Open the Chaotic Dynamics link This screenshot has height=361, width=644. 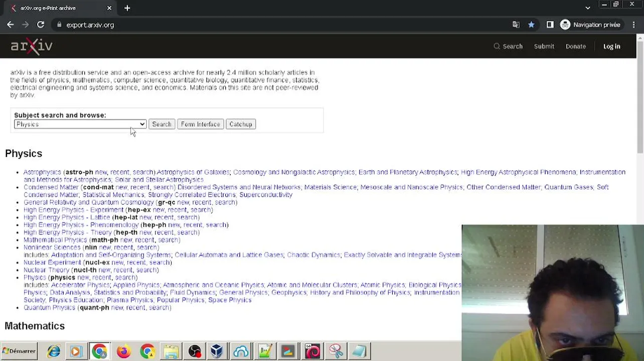(313, 255)
